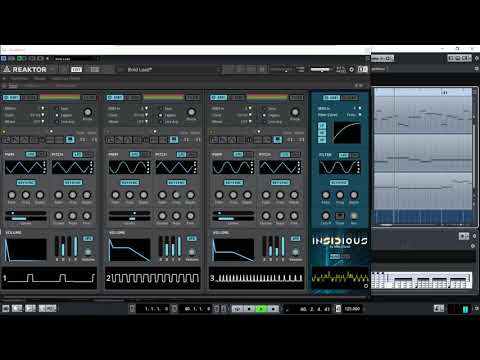Toggle the PITCH LFO switch in sequencer 3
480x360 pixels.
click(285, 154)
